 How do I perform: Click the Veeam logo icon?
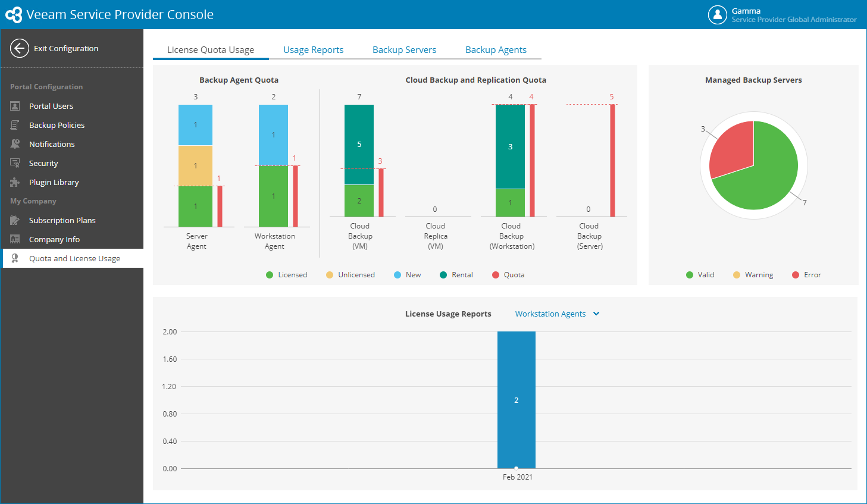[14, 15]
